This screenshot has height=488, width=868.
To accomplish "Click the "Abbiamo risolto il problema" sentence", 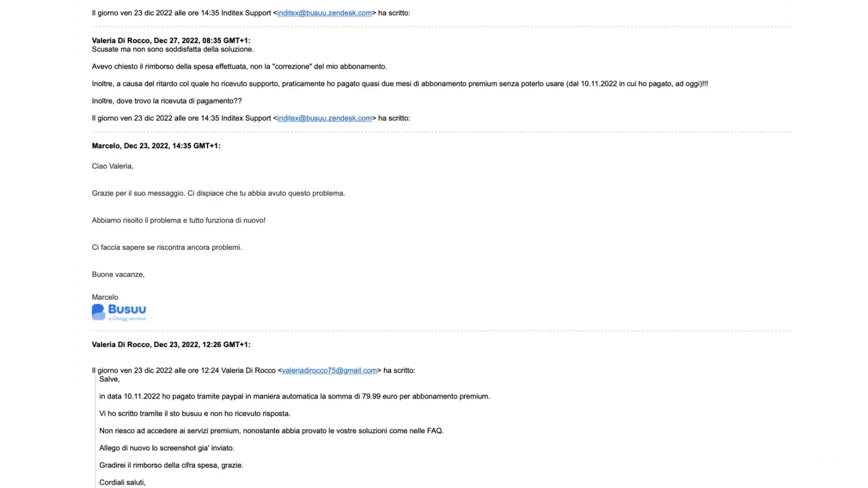I will click(179, 221).
